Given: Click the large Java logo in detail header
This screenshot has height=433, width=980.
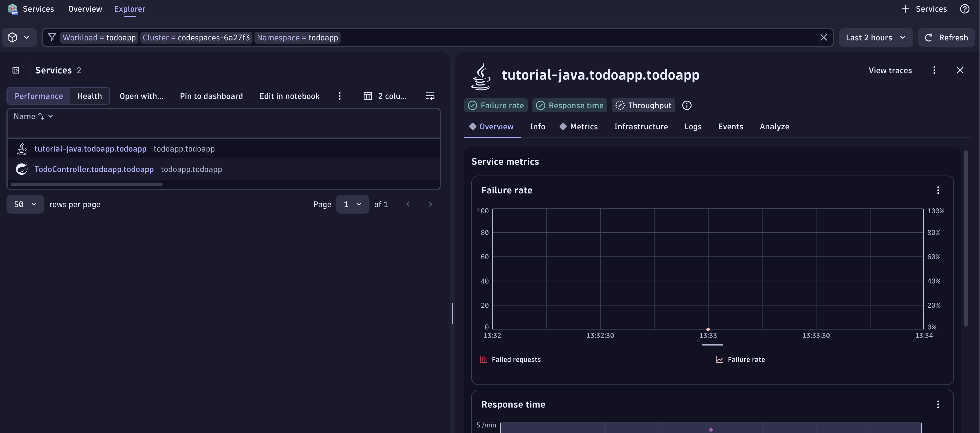Looking at the screenshot, I should click(480, 76).
